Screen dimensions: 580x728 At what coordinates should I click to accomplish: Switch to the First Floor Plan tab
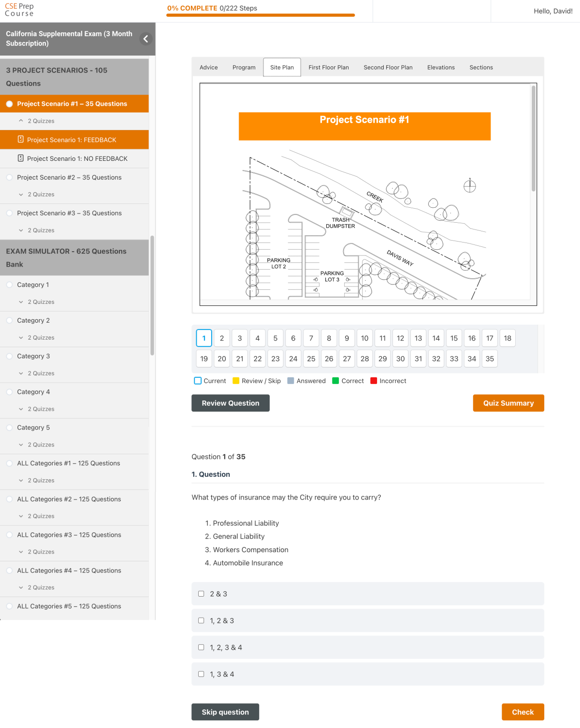329,67
